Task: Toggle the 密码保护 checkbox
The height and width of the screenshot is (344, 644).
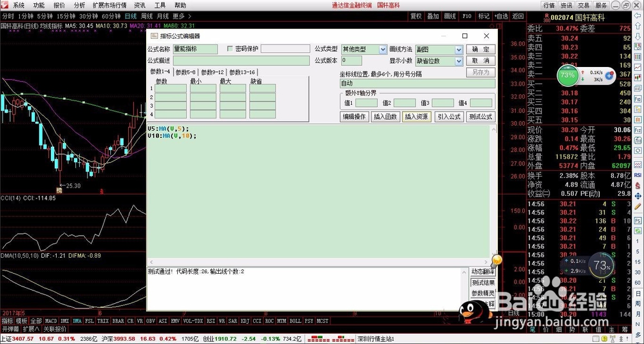Action: (230, 49)
